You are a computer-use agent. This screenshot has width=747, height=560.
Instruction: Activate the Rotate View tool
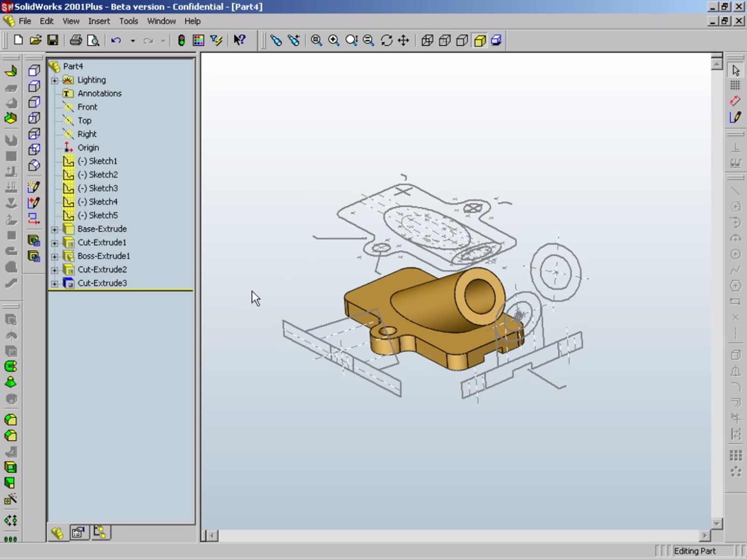point(387,40)
